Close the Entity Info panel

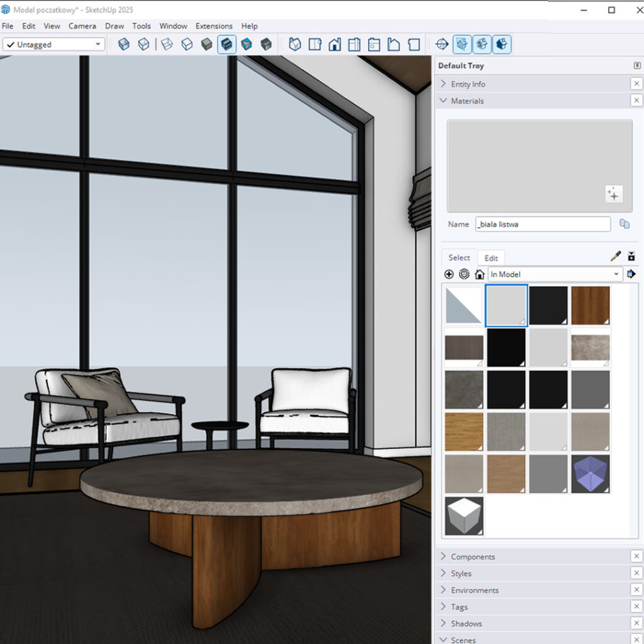tap(636, 84)
